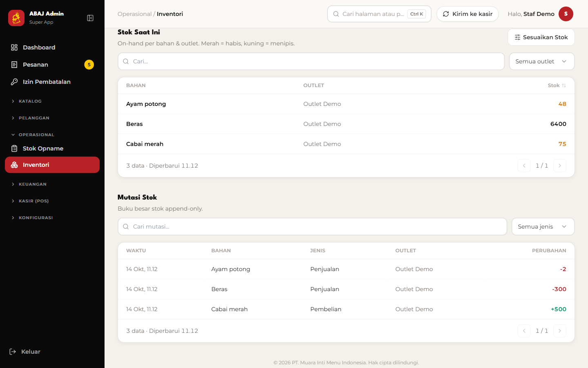Open the Dashboard menu item

(x=52, y=47)
